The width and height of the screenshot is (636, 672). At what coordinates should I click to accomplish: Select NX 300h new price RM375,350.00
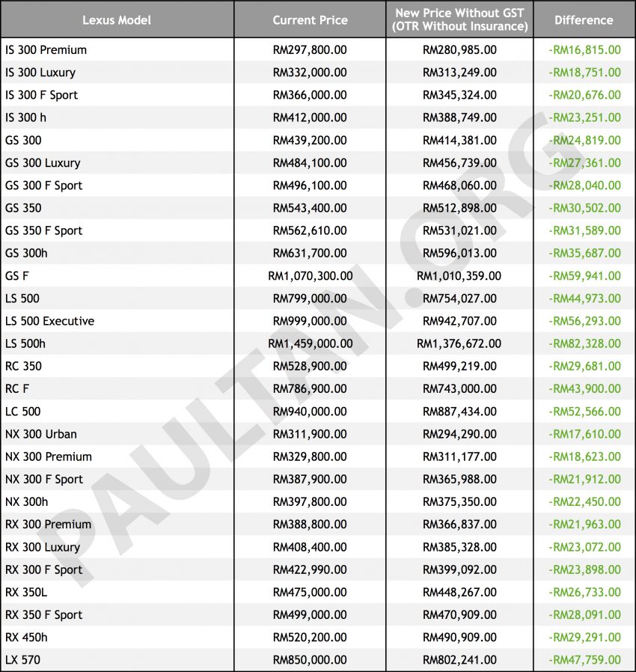tap(459, 501)
